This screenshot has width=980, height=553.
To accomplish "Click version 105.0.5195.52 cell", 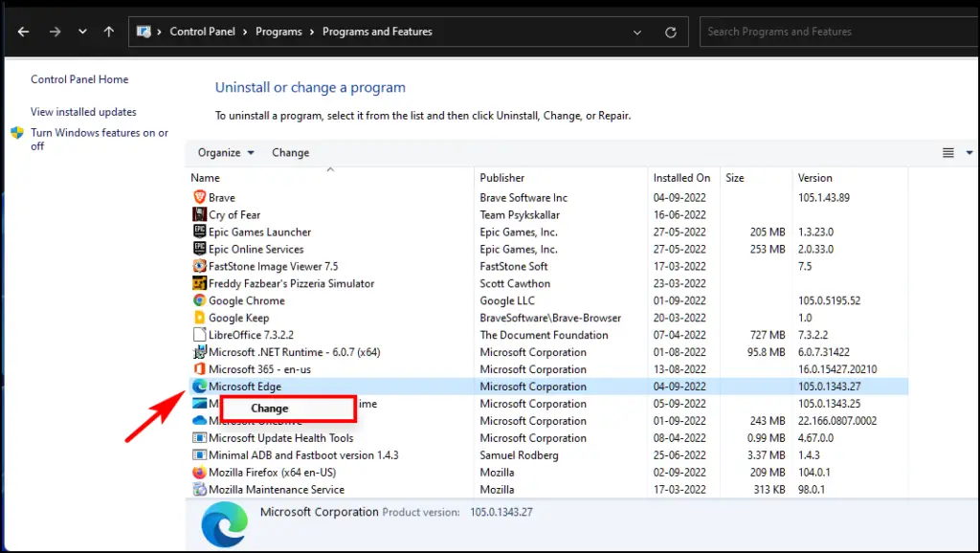I will click(830, 300).
